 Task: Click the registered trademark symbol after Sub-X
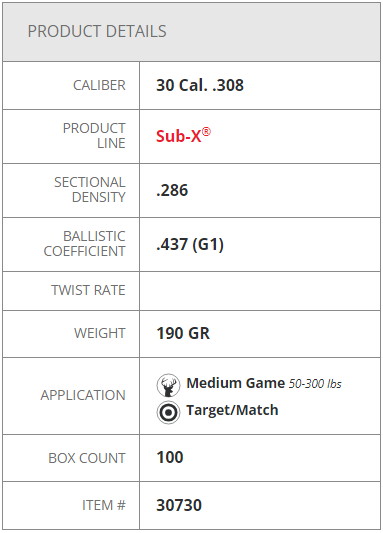[206, 132]
